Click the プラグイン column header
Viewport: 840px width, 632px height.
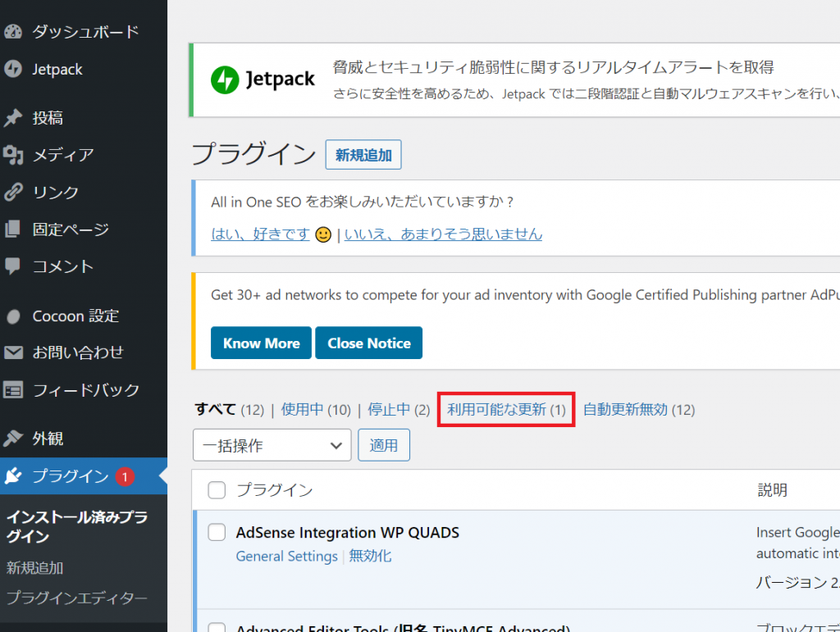coord(275,490)
